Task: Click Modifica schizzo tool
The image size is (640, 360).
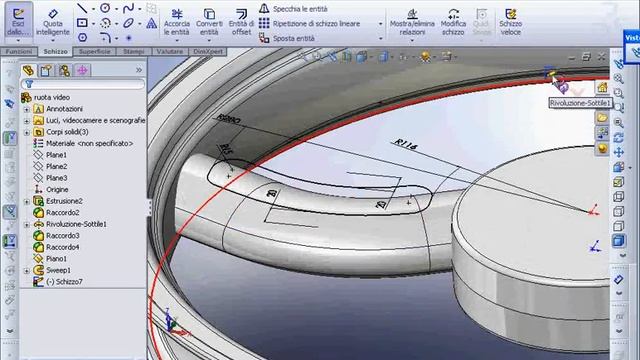Action: [x=453, y=22]
